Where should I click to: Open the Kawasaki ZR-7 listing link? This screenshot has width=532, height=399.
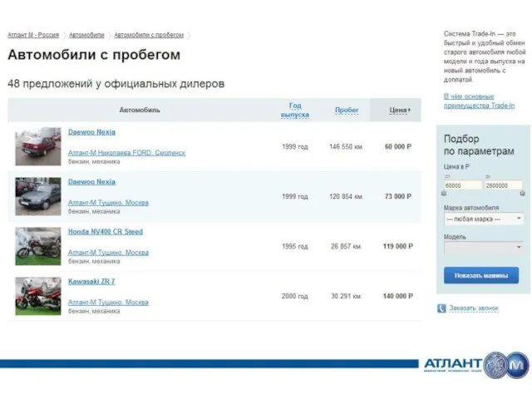[91, 282]
